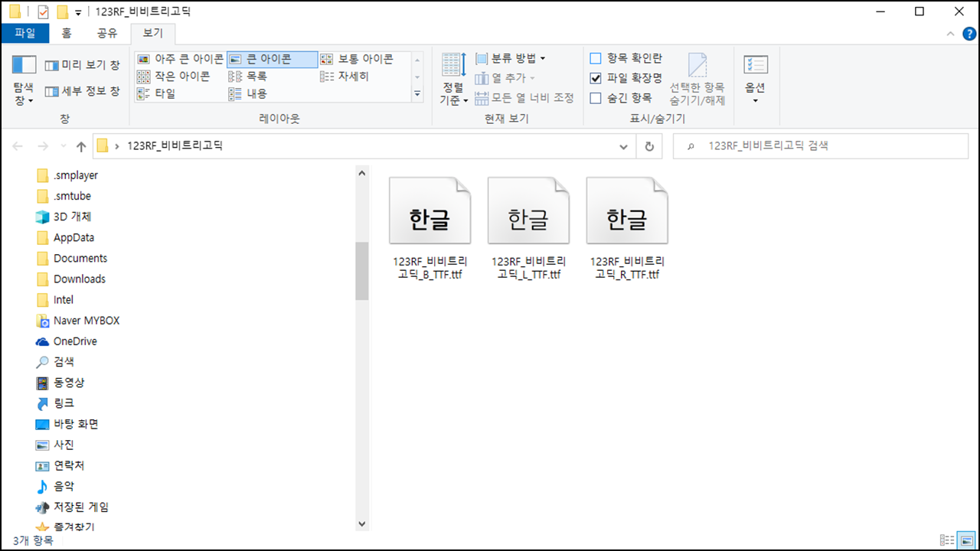Switch to large thumbnails view in status bar
Viewport: 980px width, 551px height.
(x=967, y=540)
